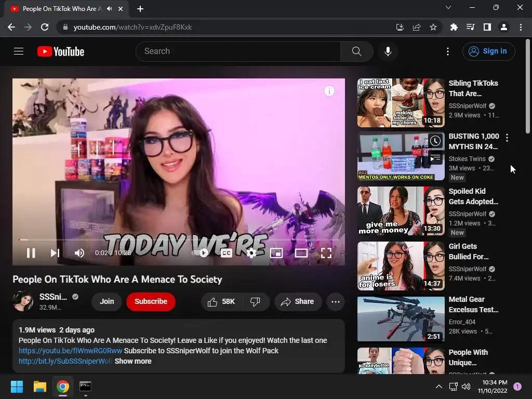Screen dimensions: 532x399
Task: Open Metal Gear Excelsus Test thumbnail
Action: (x=401, y=319)
